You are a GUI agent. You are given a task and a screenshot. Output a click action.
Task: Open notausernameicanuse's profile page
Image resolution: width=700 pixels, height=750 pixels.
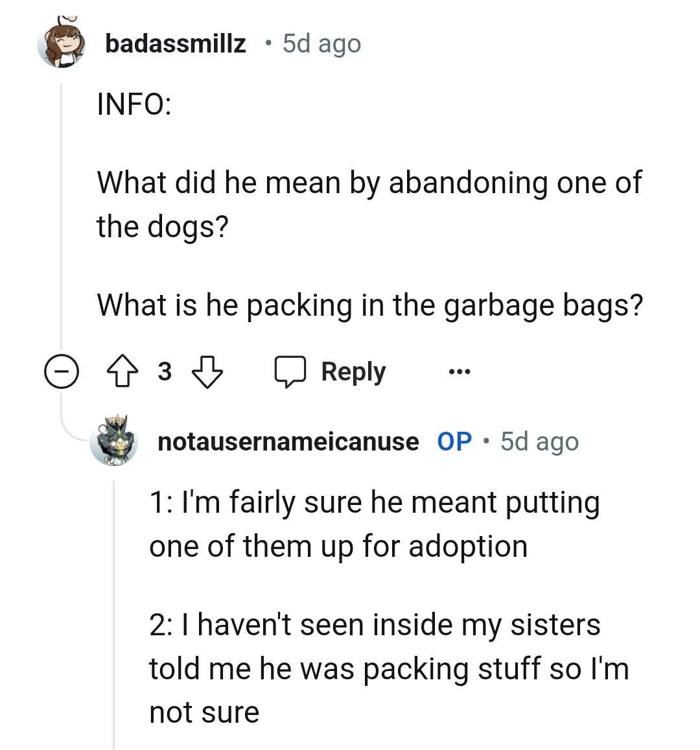pyautogui.click(x=287, y=441)
